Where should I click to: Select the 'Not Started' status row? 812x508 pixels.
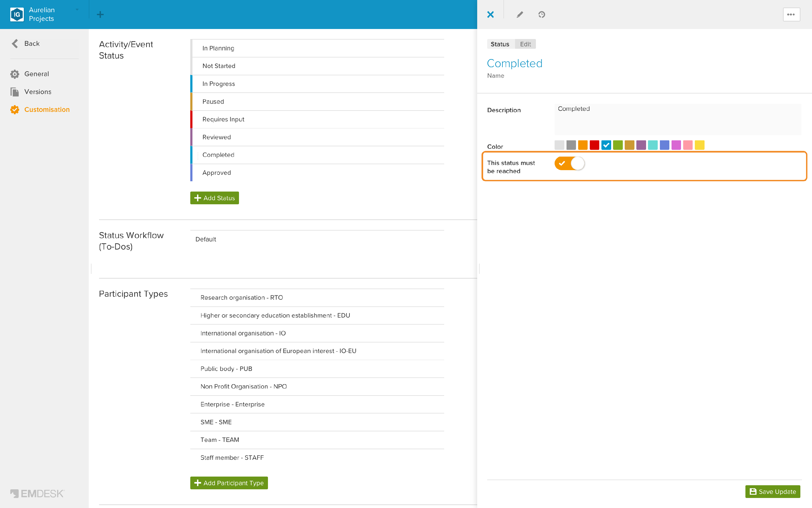(x=317, y=66)
